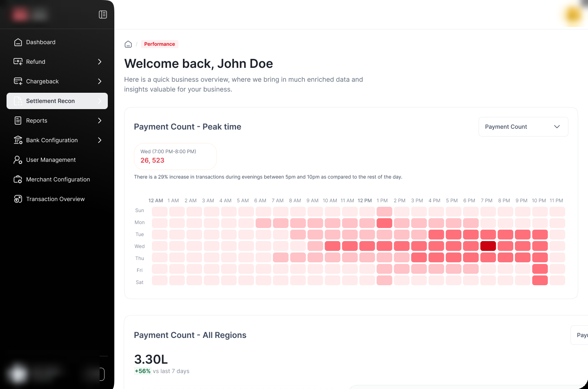
Task: Click the Thu 3 PM heatmap cell
Action: [x=419, y=257]
